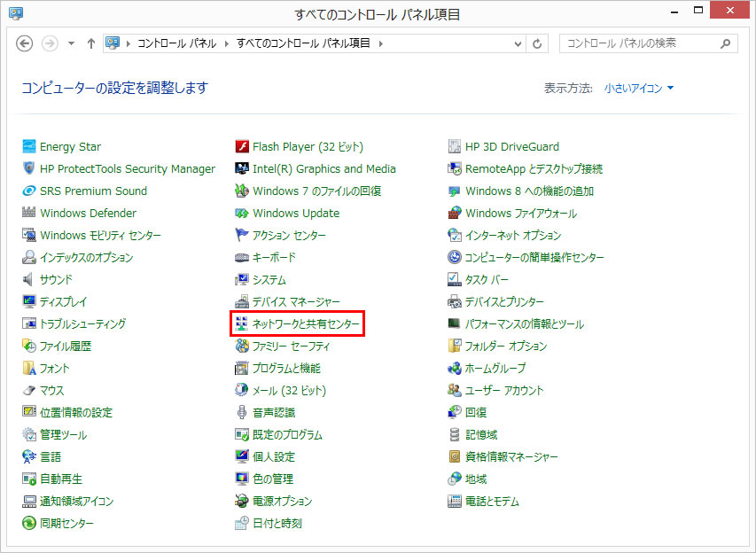Open the 既定のプログラム link

click(x=287, y=435)
